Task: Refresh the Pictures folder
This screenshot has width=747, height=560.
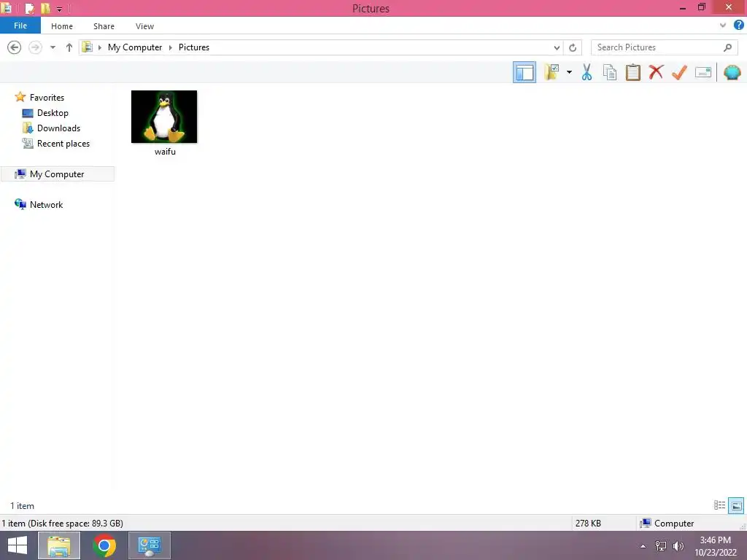Action: (573, 47)
